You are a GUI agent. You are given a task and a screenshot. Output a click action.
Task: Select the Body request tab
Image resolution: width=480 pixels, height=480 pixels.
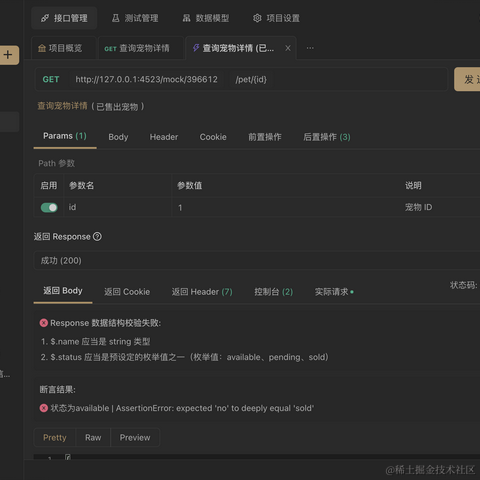[118, 137]
